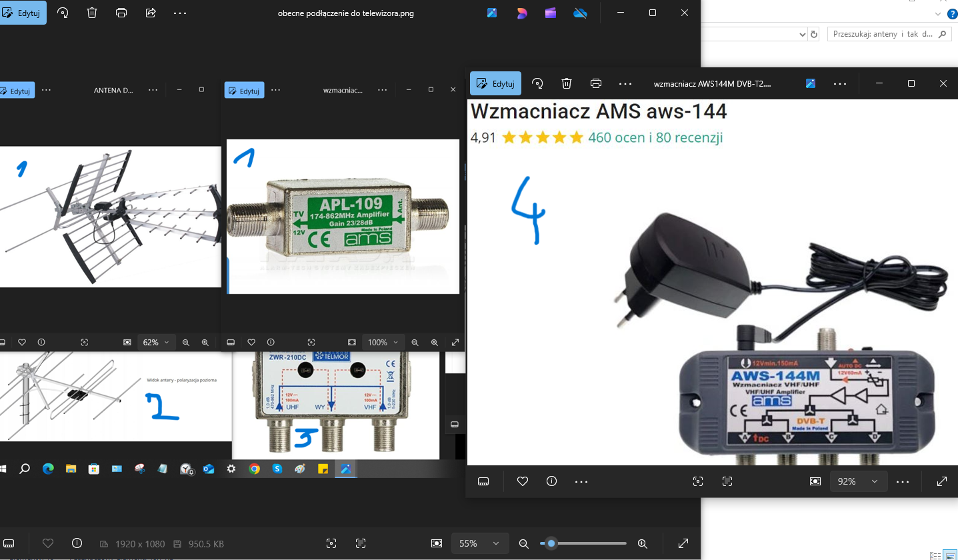Print the obecne podłączenie do telewizora image
Screen dimensions: 958x560
(x=121, y=13)
